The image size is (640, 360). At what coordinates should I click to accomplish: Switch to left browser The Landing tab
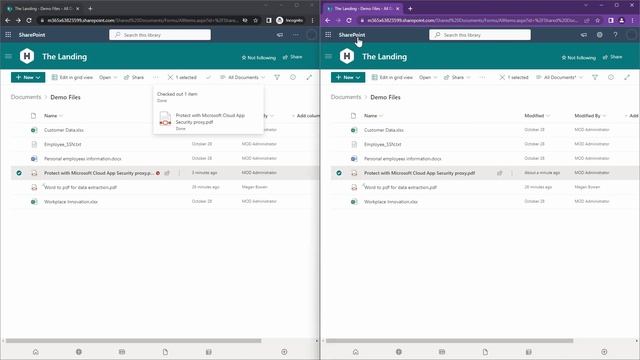click(x=43, y=8)
